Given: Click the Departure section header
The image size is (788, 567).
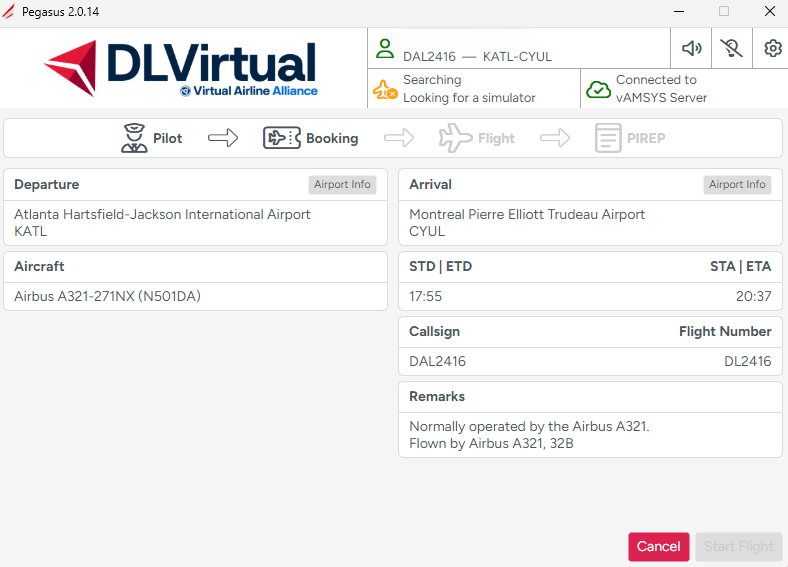Looking at the screenshot, I should 47,184.
